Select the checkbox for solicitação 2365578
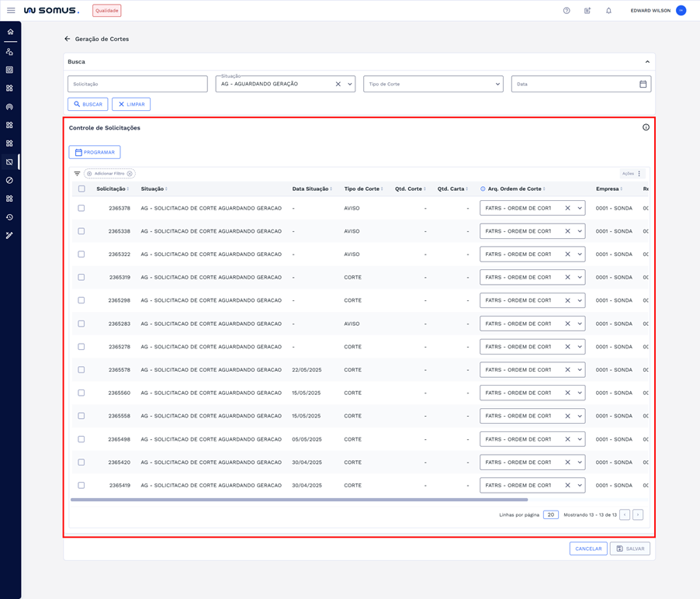The width and height of the screenshot is (700, 599). coord(81,370)
